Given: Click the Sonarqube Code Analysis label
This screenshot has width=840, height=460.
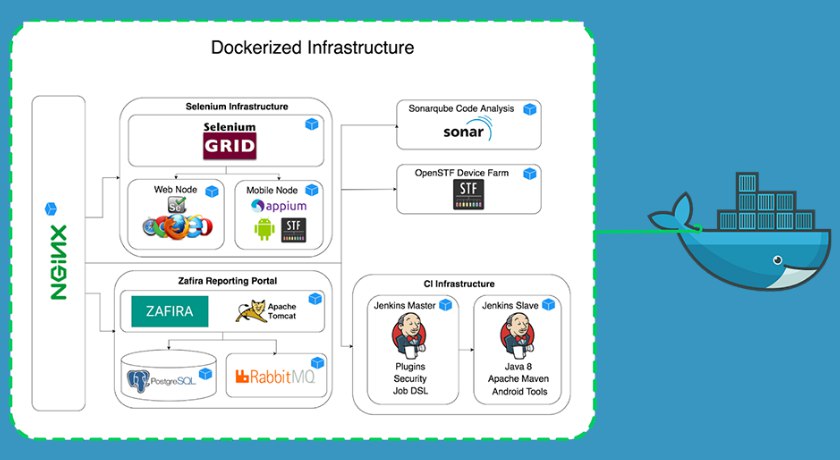Looking at the screenshot, I should click(x=461, y=109).
